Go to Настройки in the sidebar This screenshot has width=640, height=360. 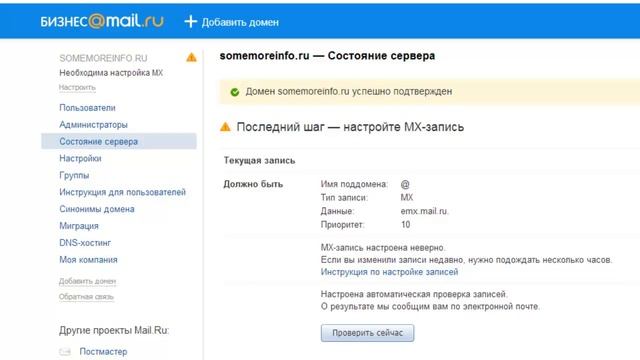tap(80, 158)
